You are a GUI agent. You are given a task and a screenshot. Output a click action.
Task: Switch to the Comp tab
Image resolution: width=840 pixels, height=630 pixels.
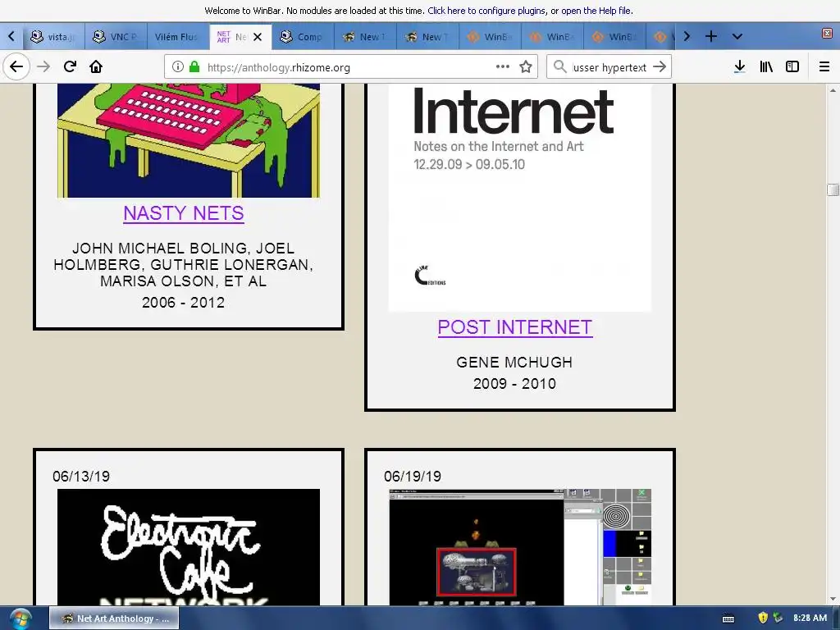302,36
